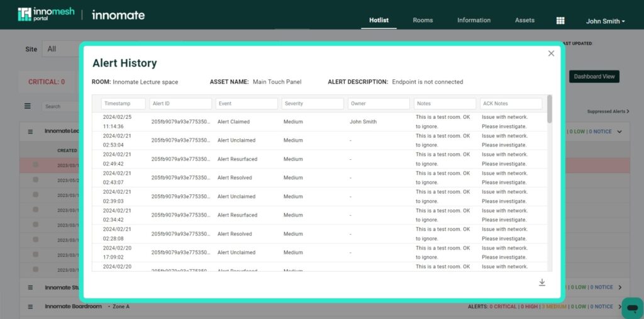This screenshot has width=644, height=319.
Task: Open hamburger menu beside Search field
Action: (x=28, y=106)
